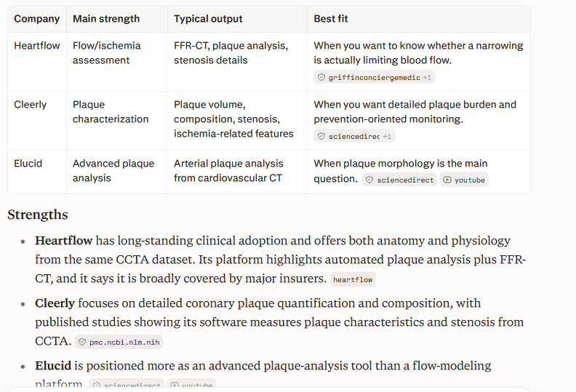
Task: Open sciencedirect citation in Cleerly row
Action: (x=354, y=136)
